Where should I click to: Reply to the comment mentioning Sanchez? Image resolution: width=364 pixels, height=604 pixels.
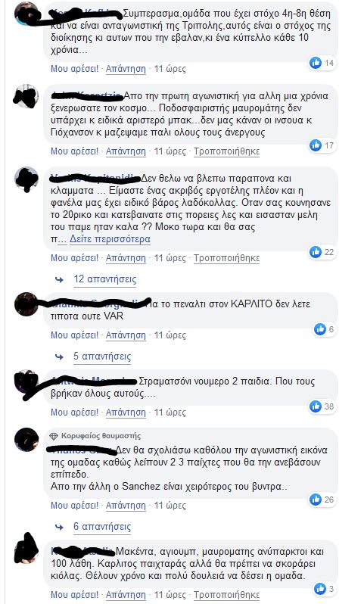tap(126, 506)
